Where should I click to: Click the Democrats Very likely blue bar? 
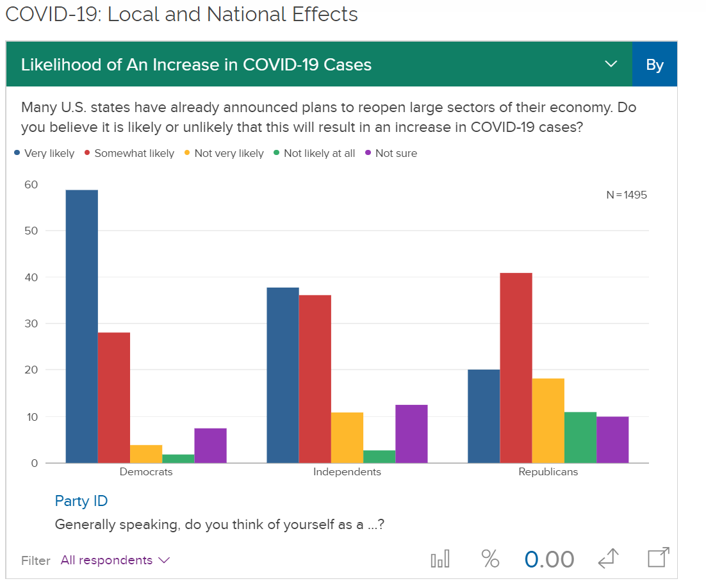(82, 326)
